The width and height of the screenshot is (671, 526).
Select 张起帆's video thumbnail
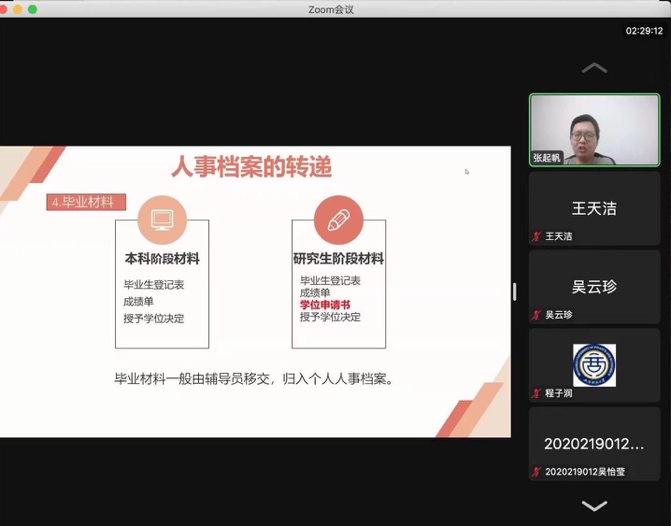pos(594,130)
